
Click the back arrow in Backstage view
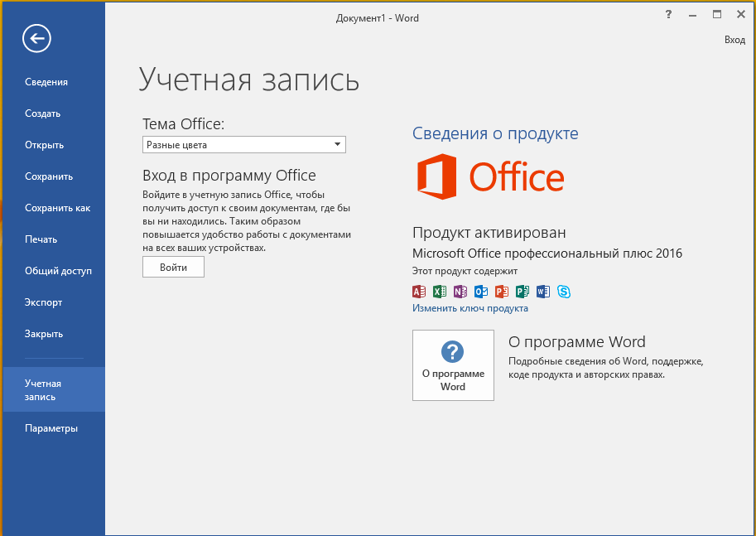(36, 38)
